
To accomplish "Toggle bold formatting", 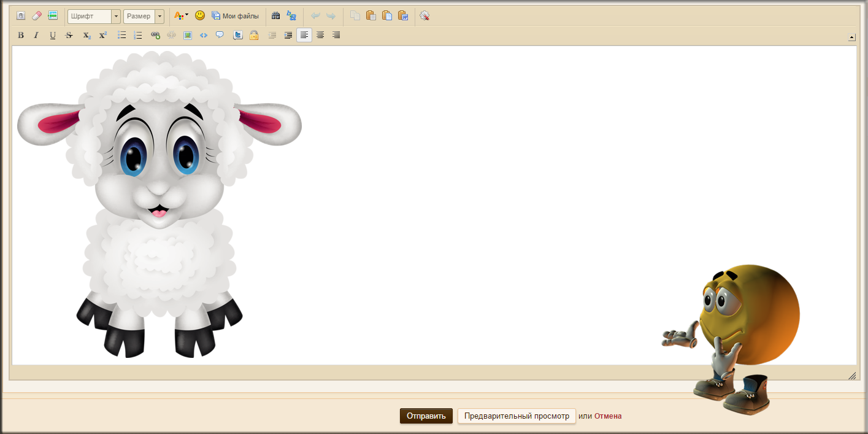I will pyautogui.click(x=21, y=36).
